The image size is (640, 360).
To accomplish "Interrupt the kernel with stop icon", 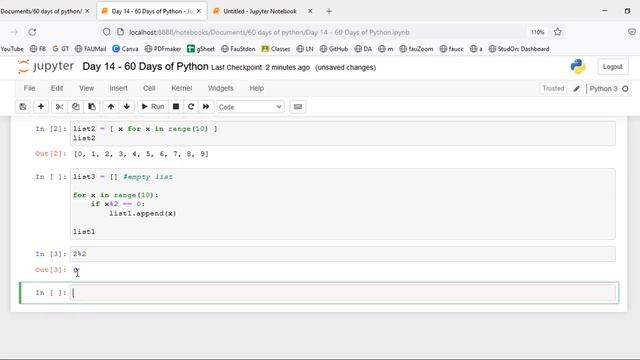I will coord(176,107).
